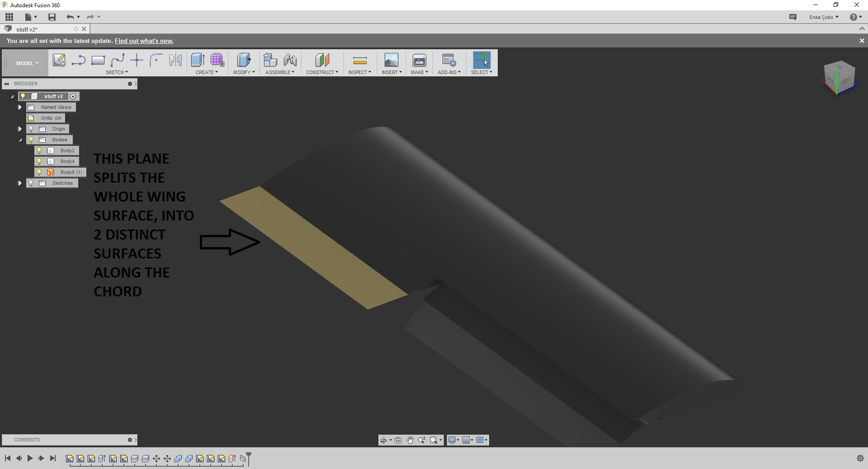Click the Play timeline button

pos(30,458)
